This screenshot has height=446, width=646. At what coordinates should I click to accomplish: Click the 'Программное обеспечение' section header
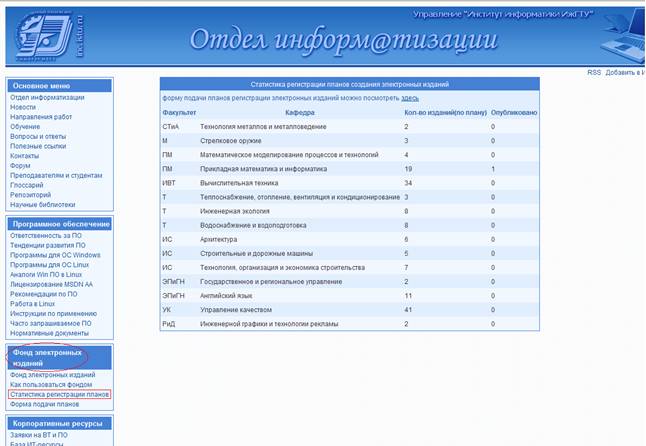(61, 224)
